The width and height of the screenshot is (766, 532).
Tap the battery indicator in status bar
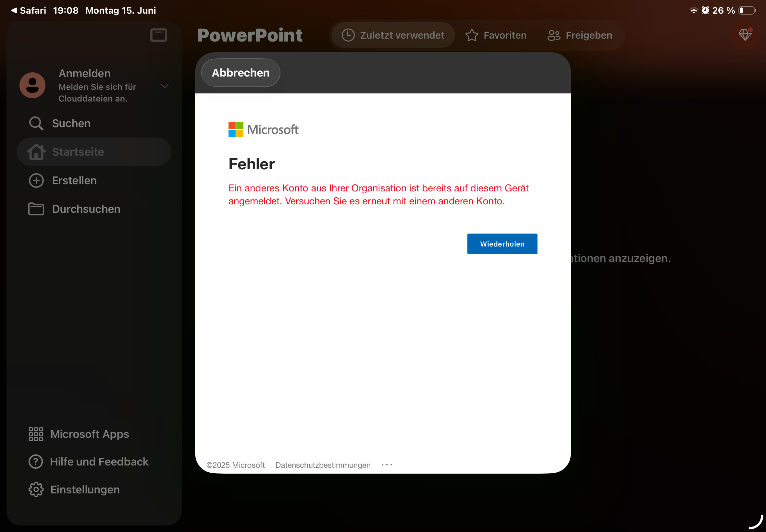point(747,10)
